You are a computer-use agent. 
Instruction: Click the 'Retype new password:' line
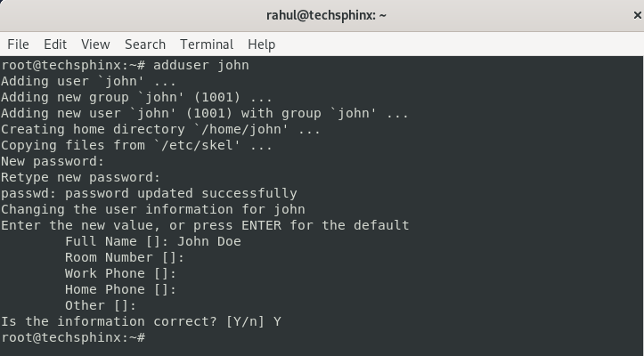click(80, 177)
